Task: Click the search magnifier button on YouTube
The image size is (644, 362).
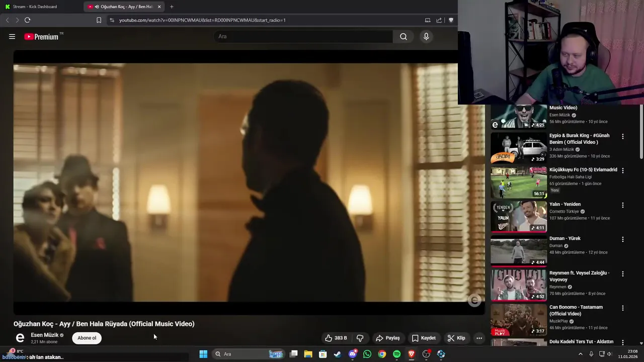Action: click(404, 37)
